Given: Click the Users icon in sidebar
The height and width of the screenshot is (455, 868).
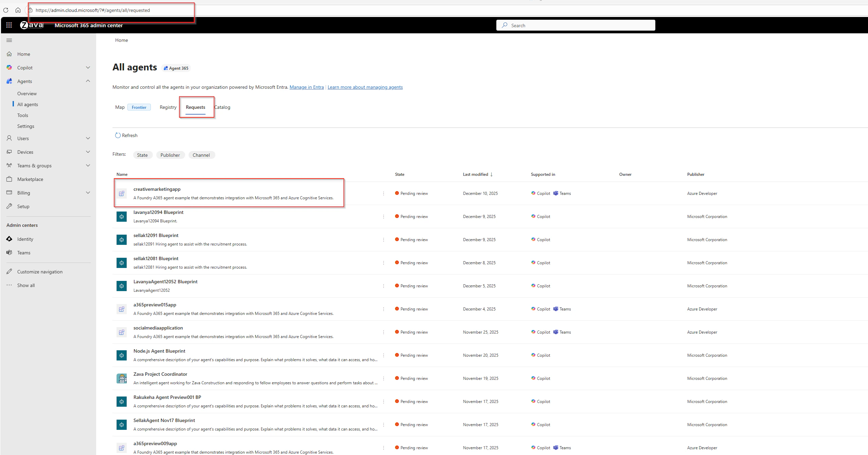Looking at the screenshot, I should tap(9, 138).
